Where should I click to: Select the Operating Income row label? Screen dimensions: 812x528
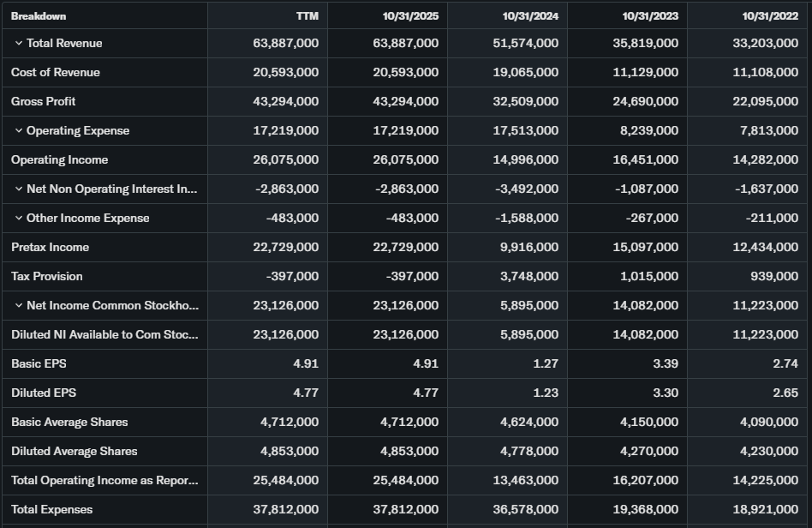pos(60,160)
